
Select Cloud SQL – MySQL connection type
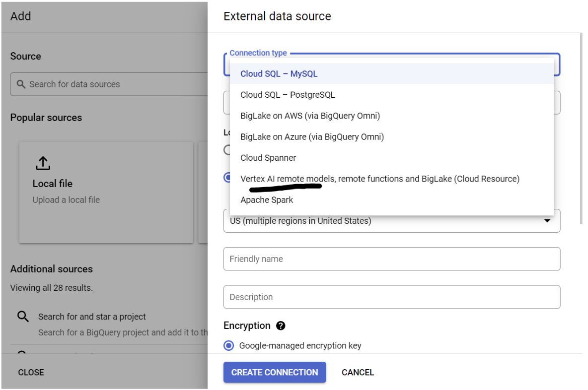tap(279, 74)
